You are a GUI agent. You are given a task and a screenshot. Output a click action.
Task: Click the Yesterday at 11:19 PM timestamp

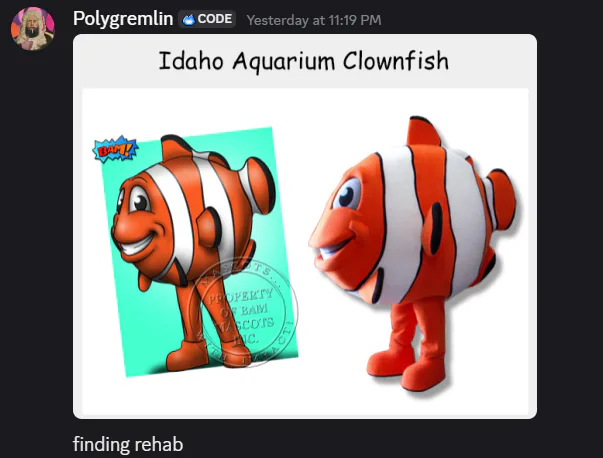pyautogui.click(x=314, y=20)
